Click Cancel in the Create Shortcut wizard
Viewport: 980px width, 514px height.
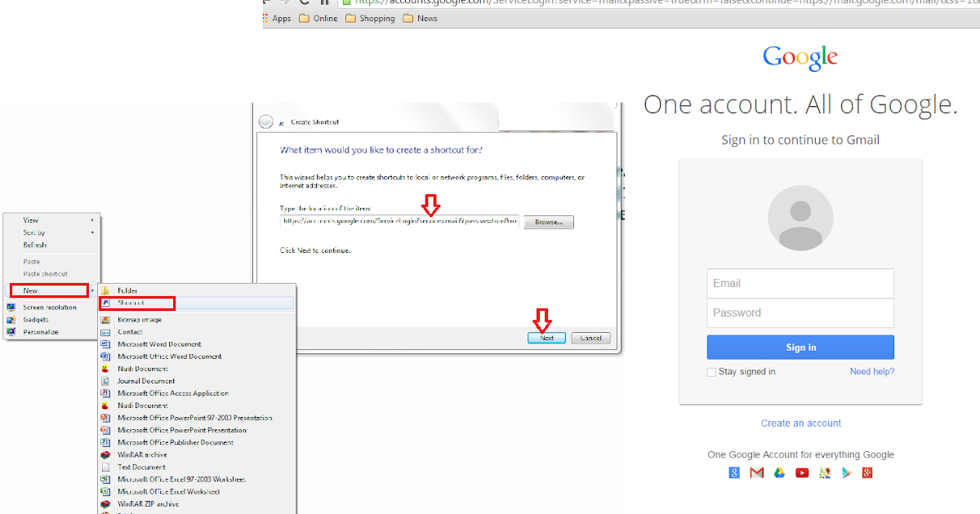point(590,338)
